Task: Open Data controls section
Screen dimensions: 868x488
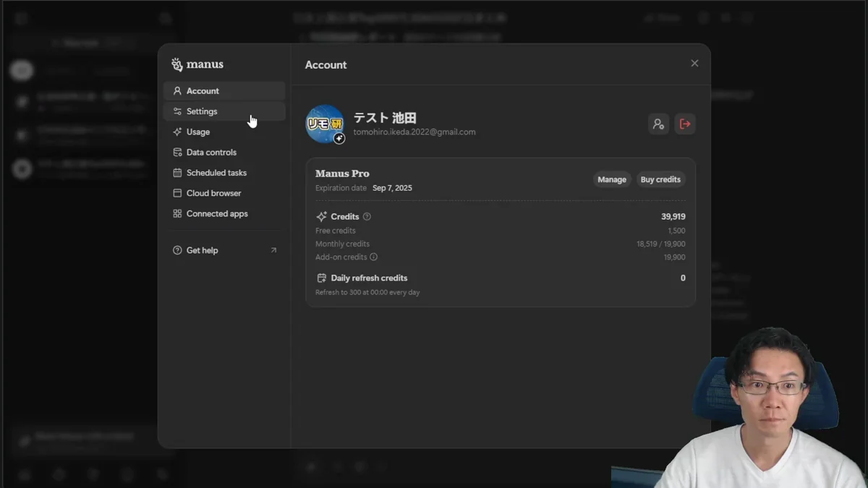Action: (x=224, y=153)
